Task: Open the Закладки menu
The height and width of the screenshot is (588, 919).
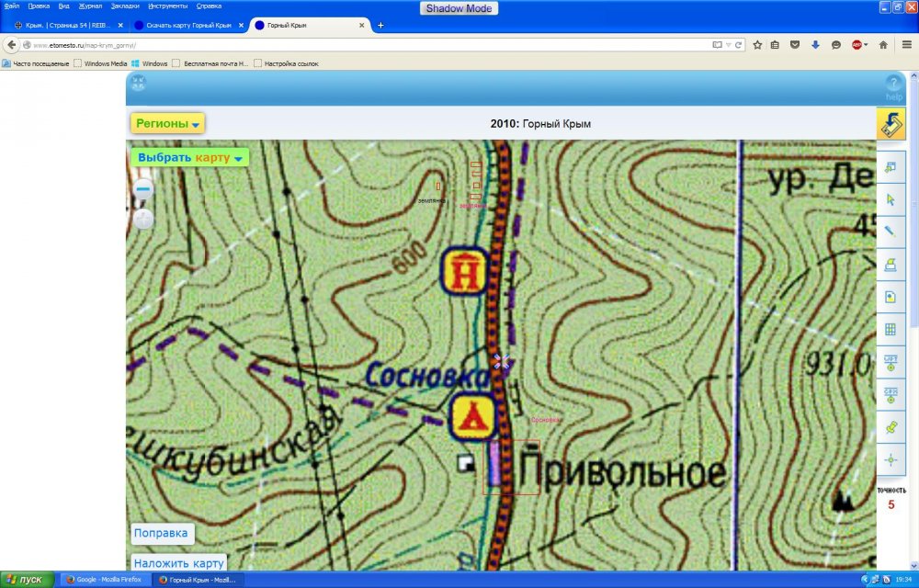Action: [125, 6]
